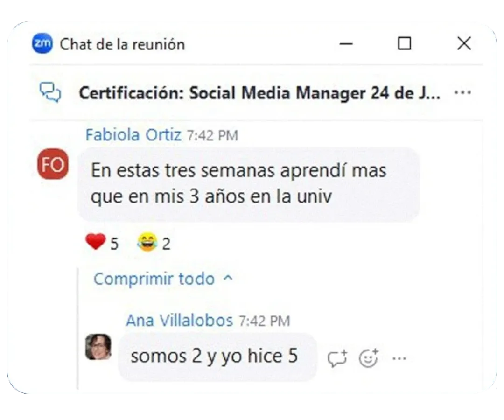504x420 pixels.
Task: Open more options for Ana Villalobos's reply
Action: (x=399, y=358)
